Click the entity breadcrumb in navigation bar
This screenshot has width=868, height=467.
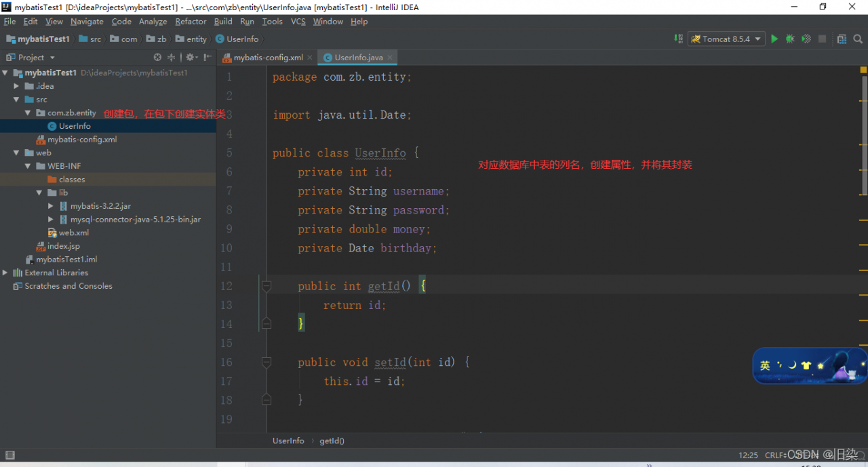tap(196, 39)
